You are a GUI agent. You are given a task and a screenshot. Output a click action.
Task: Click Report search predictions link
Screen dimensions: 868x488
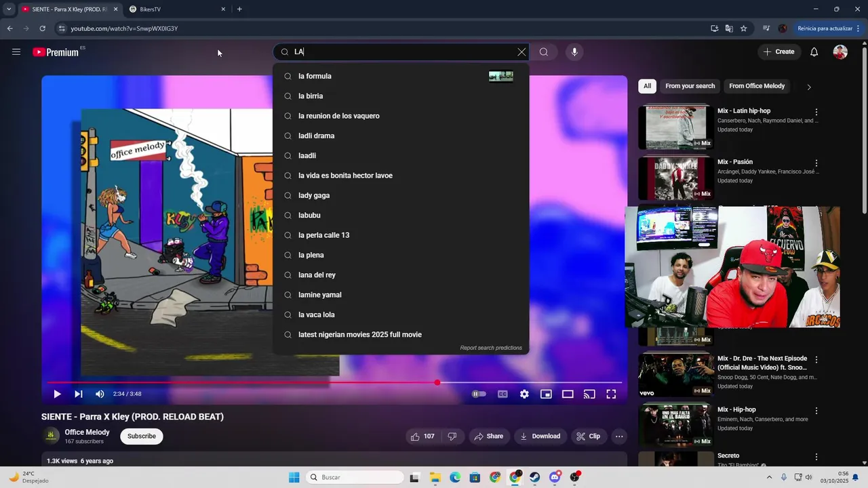(491, 348)
